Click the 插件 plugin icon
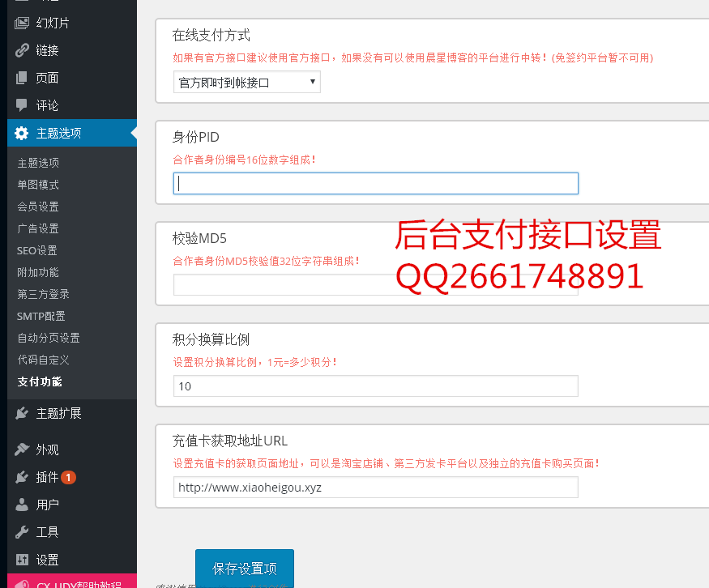The image size is (709, 588). (22, 477)
